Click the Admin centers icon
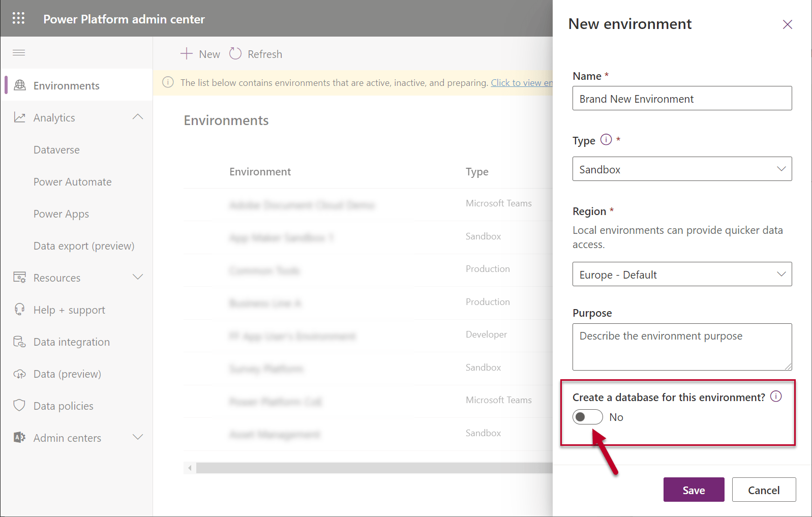 (20, 438)
